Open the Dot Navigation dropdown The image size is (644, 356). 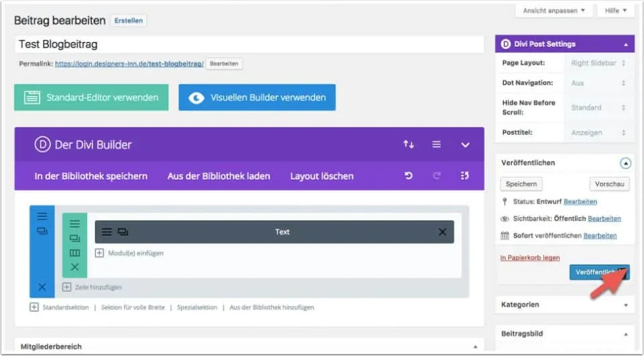click(x=598, y=83)
